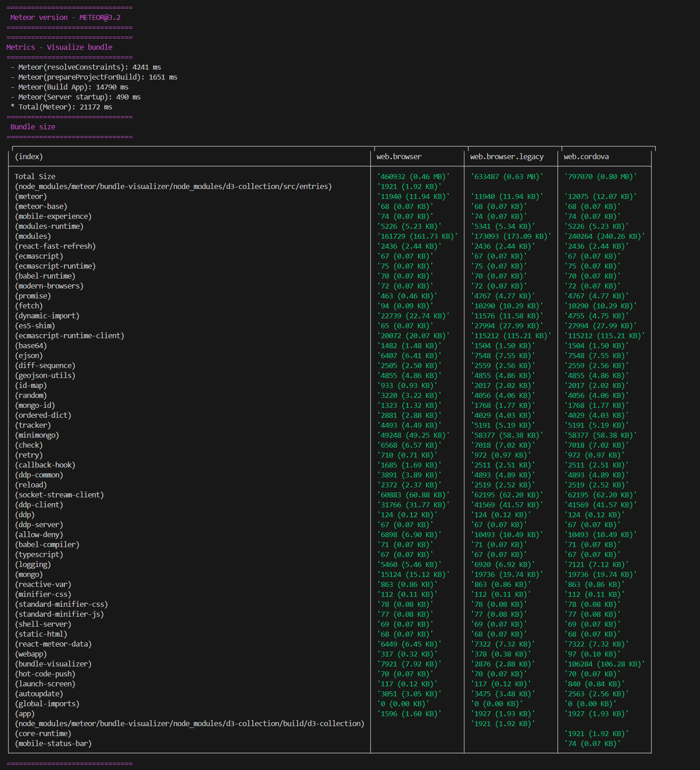Select the 'web.browser' column header

[x=399, y=156]
